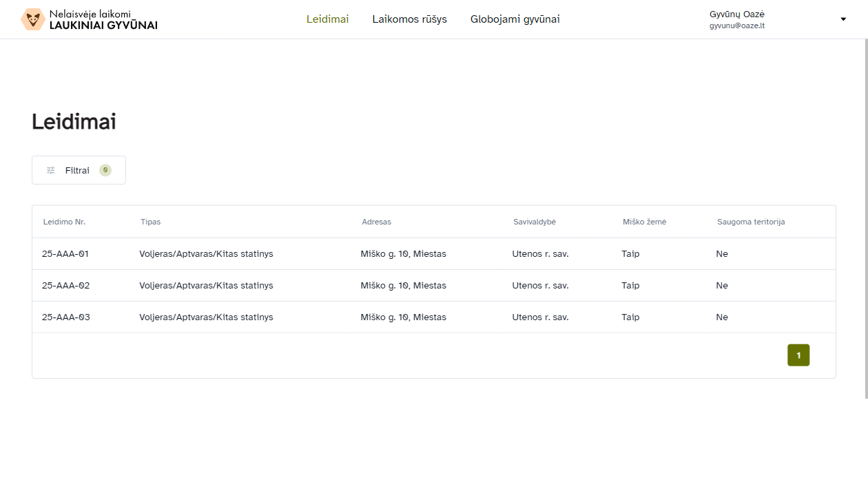868x482 pixels.
Task: Click the Leidimo Nr. column header
Action: point(64,222)
